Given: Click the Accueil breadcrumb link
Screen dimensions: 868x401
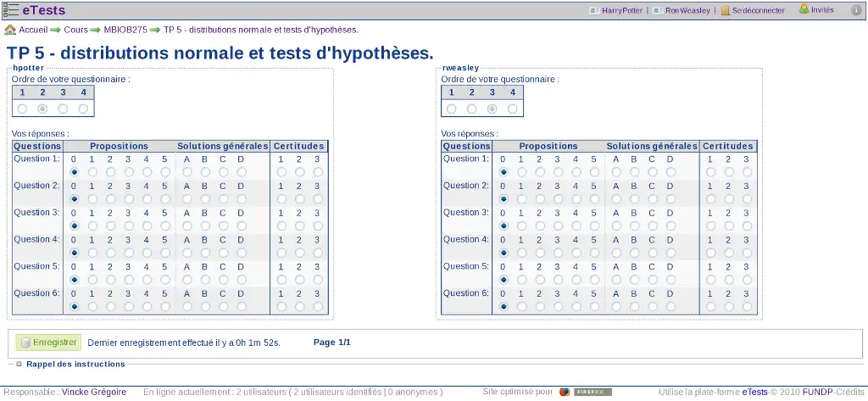Looking at the screenshot, I should 33,30.
